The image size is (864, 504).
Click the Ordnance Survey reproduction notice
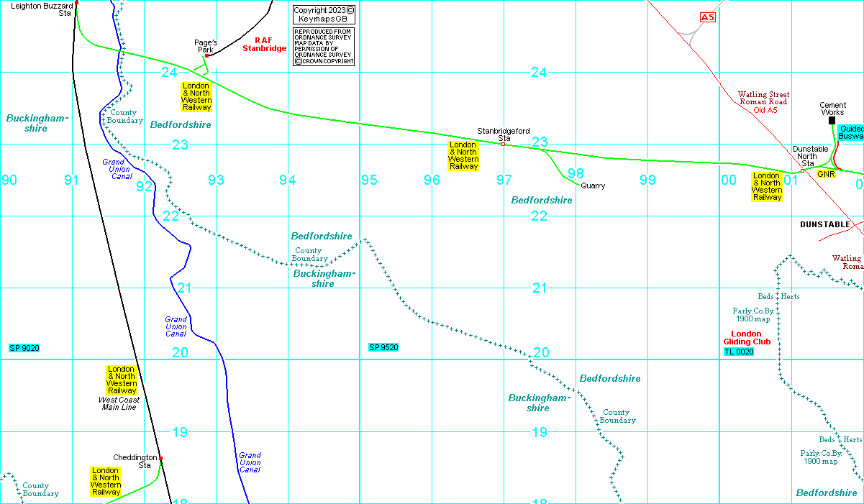pyautogui.click(x=324, y=47)
